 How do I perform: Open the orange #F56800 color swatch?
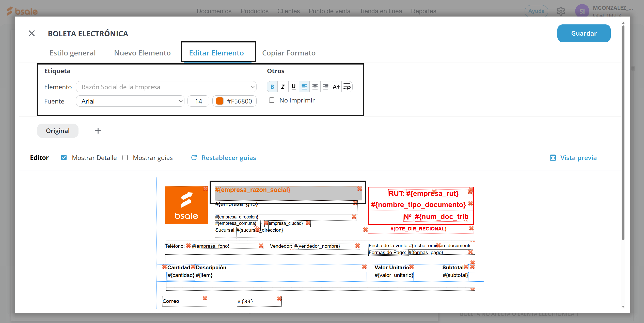[x=219, y=101]
